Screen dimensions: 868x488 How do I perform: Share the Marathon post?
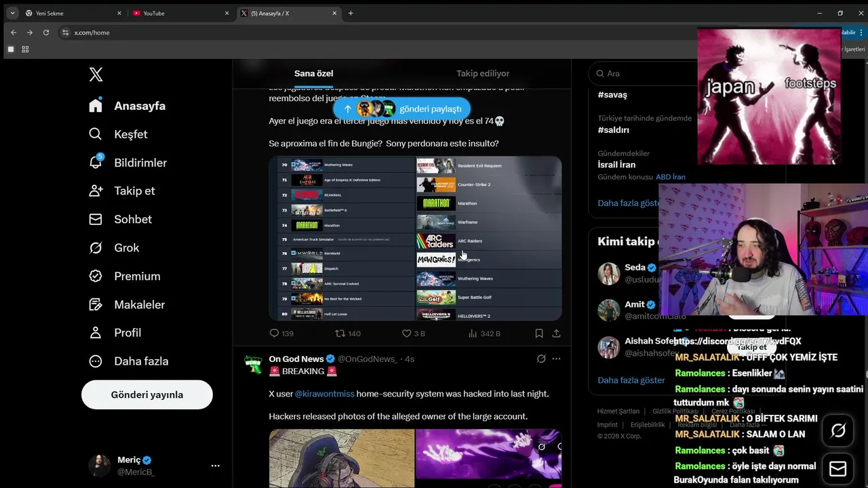(x=556, y=333)
